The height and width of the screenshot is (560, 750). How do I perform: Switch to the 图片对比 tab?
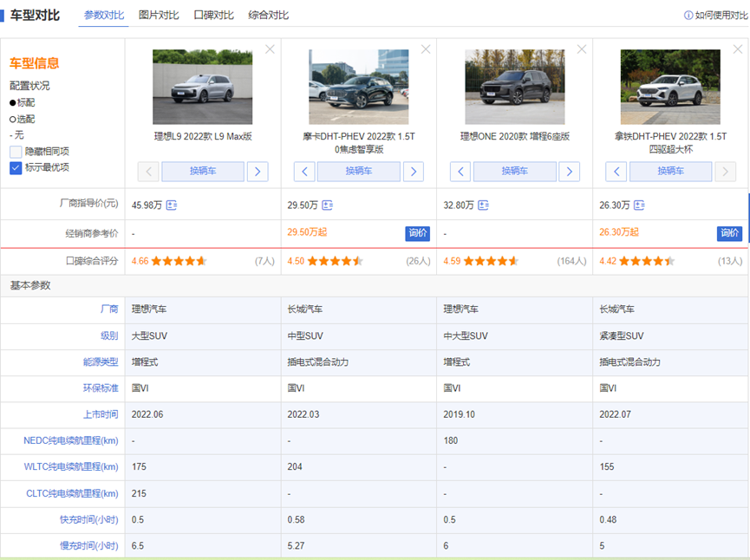point(159,16)
